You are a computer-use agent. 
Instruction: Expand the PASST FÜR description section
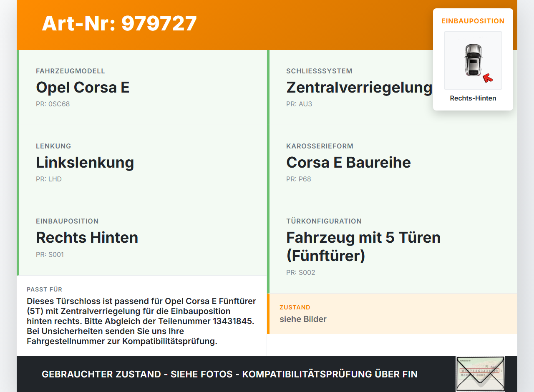click(141, 315)
